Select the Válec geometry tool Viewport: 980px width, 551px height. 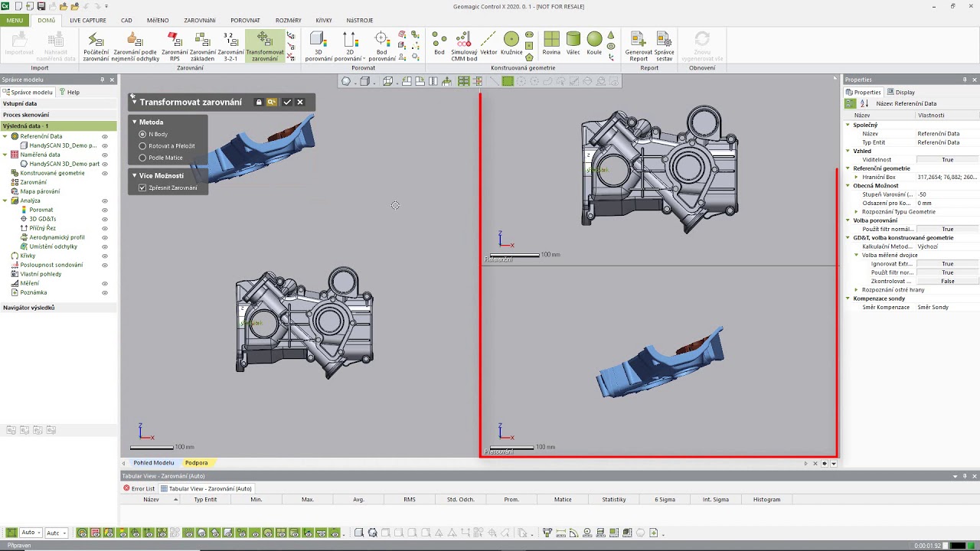(x=573, y=44)
